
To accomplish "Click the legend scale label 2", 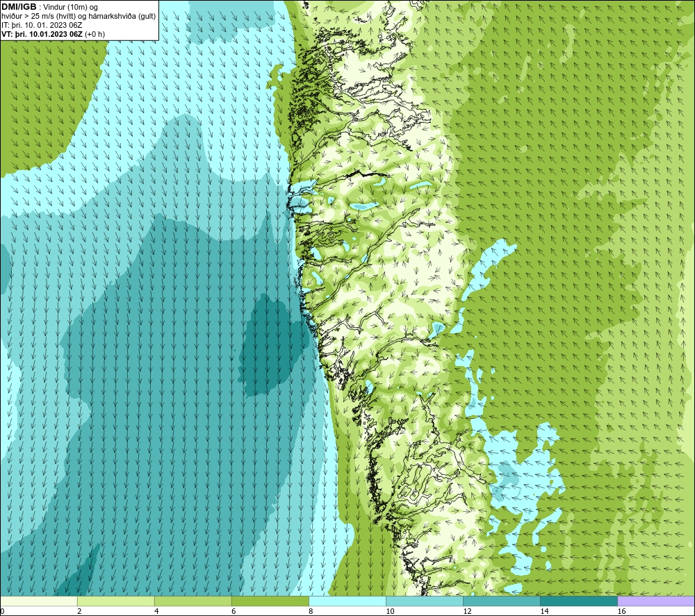I will coord(79,611).
